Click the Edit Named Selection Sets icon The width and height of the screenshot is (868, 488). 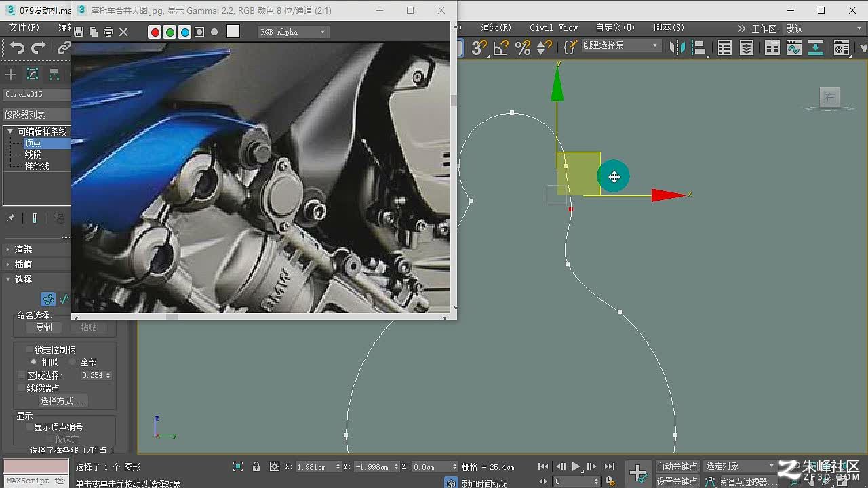[570, 47]
